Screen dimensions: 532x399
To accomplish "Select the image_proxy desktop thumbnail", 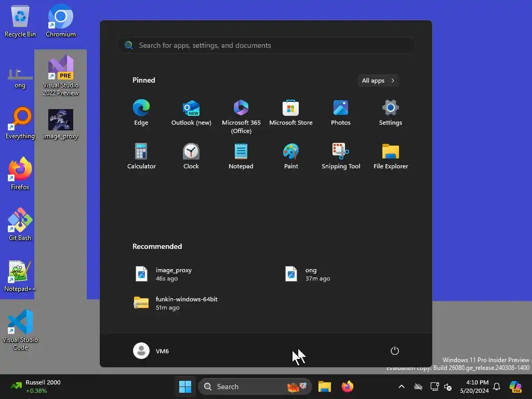I will click(61, 124).
